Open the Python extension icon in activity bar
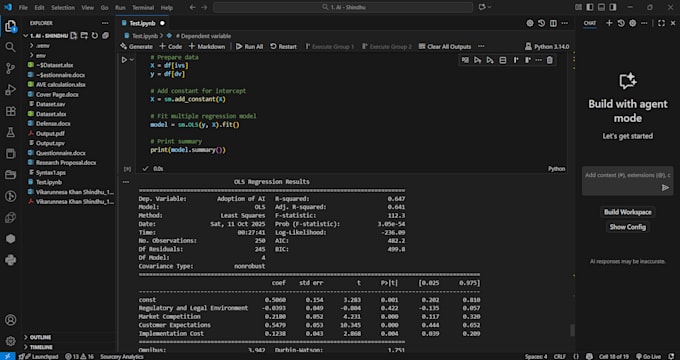This screenshot has width=680, height=360. (10, 260)
